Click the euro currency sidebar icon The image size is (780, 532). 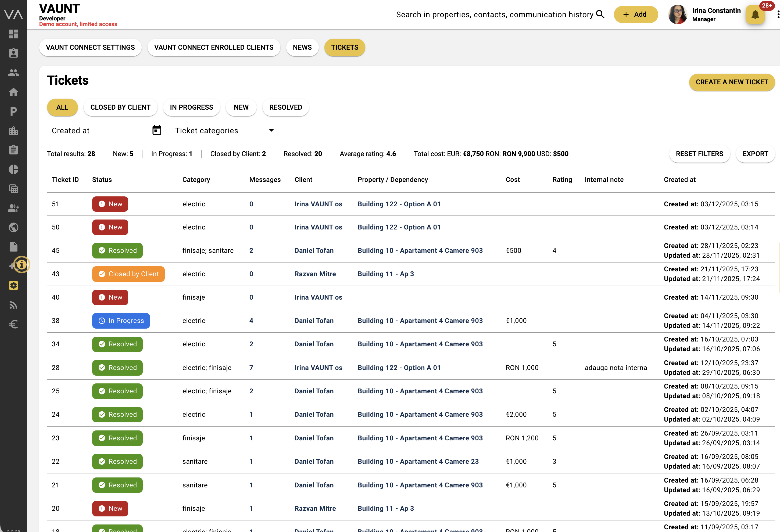tap(13, 324)
